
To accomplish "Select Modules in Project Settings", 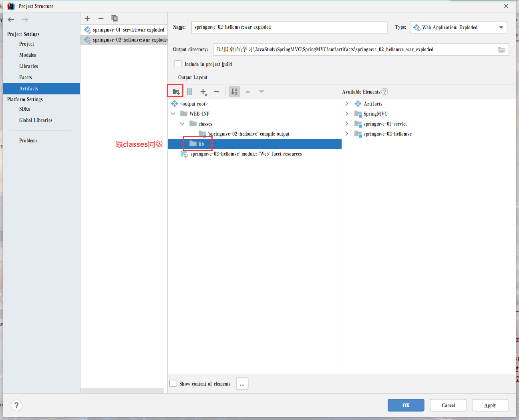I will 28,55.
